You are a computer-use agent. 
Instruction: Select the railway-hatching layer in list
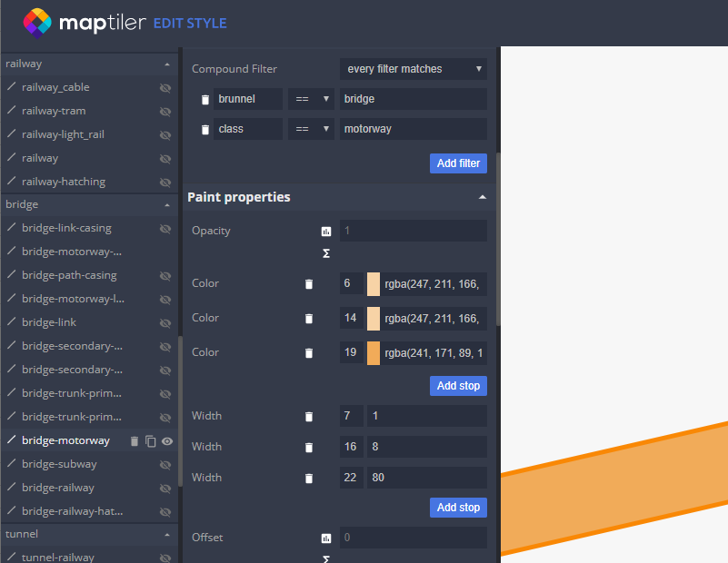point(64,182)
